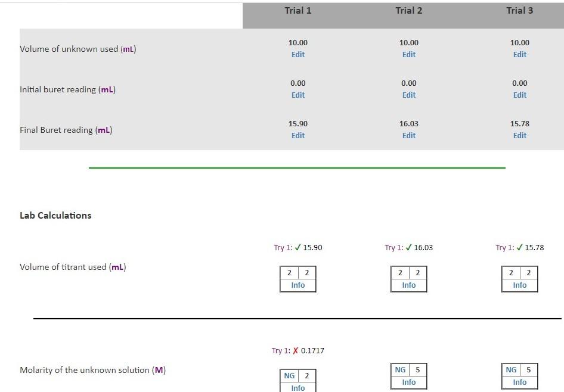Image resolution: width=564 pixels, height=392 pixels.
Task: Edit Trial 1 volume of unknown used
Action: click(x=298, y=54)
